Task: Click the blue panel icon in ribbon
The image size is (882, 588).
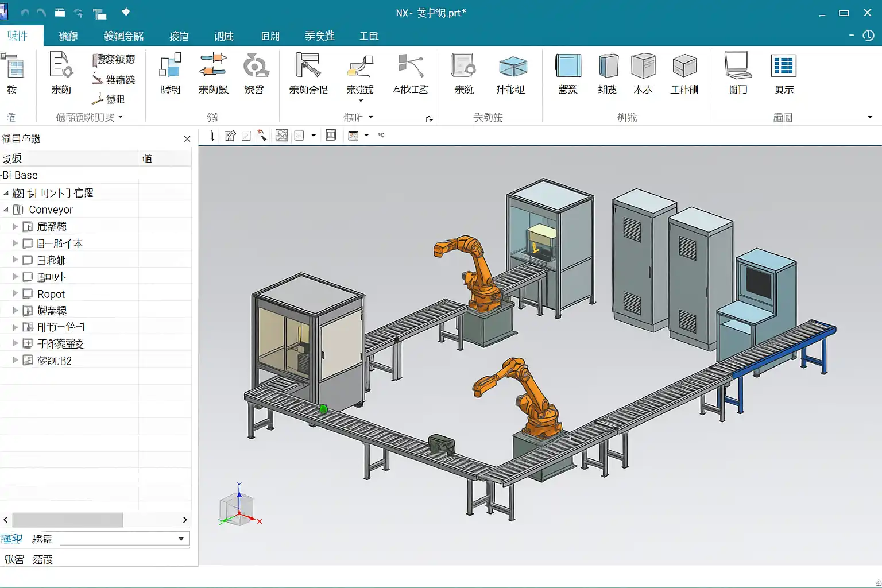Action: click(568, 65)
